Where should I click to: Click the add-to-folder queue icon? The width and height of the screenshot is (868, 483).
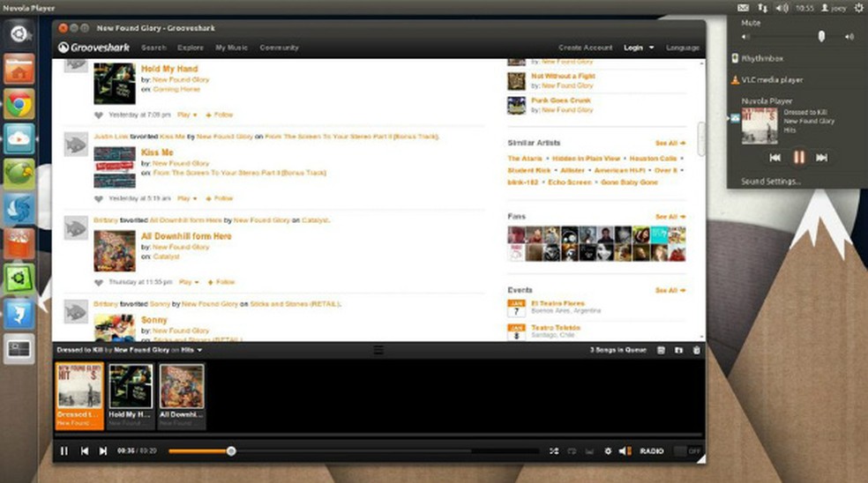(x=678, y=350)
